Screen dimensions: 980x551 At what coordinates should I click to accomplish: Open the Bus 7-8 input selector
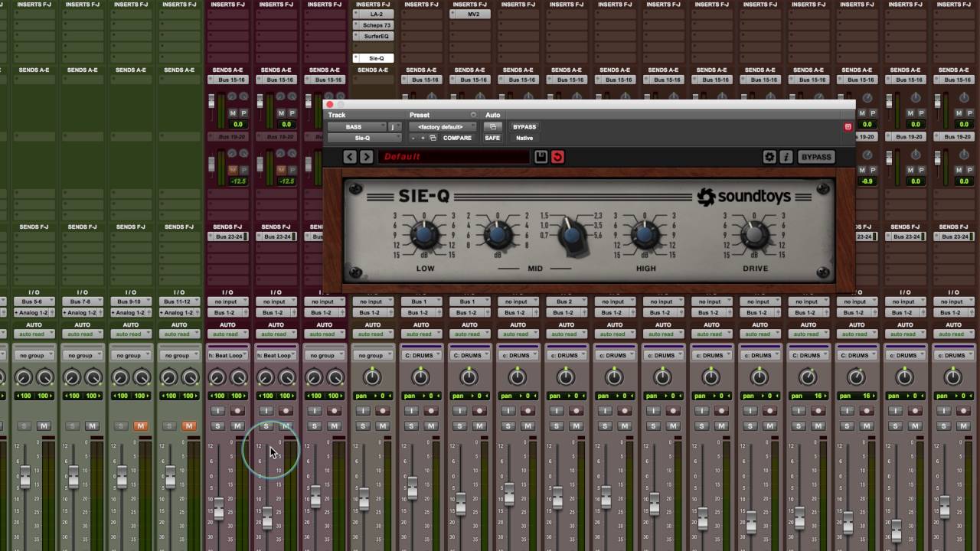click(x=82, y=302)
